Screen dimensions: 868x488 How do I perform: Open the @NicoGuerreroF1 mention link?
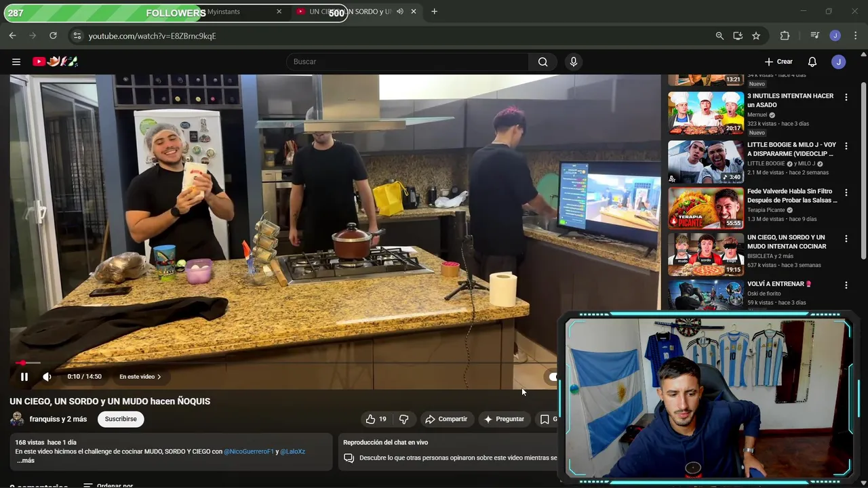(x=249, y=451)
